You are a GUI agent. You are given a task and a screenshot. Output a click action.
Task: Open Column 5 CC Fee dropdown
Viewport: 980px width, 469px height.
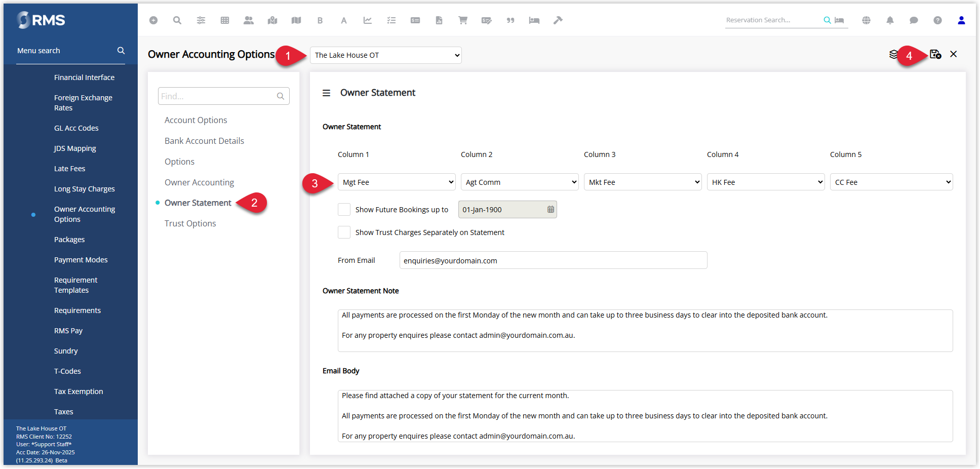pos(891,182)
